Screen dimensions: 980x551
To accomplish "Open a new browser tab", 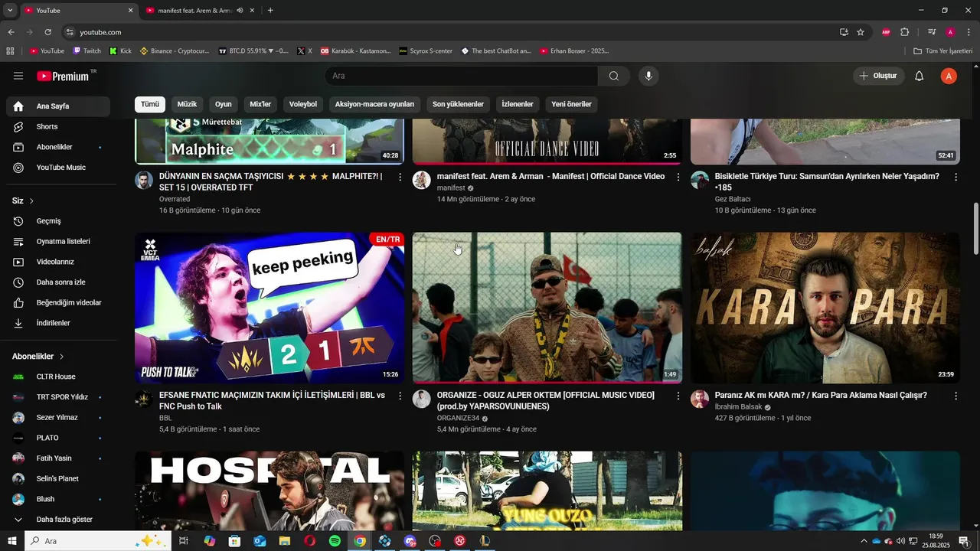I will (270, 11).
